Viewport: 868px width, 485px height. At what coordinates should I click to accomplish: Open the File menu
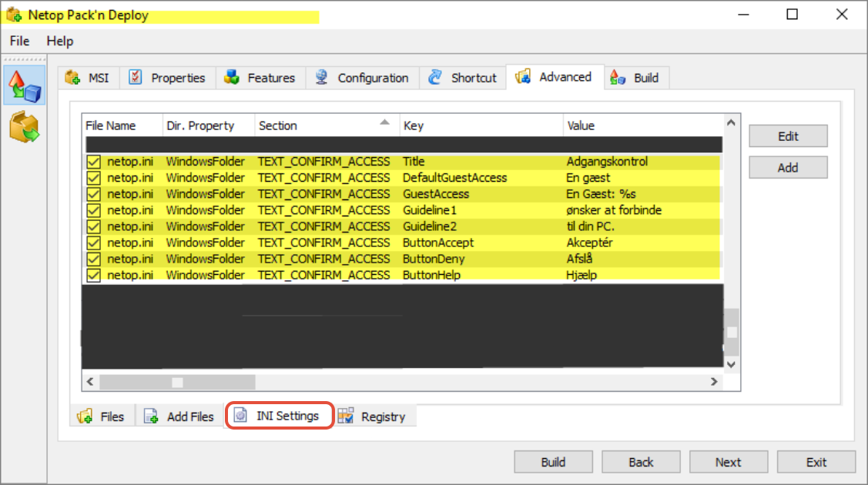pyautogui.click(x=19, y=41)
